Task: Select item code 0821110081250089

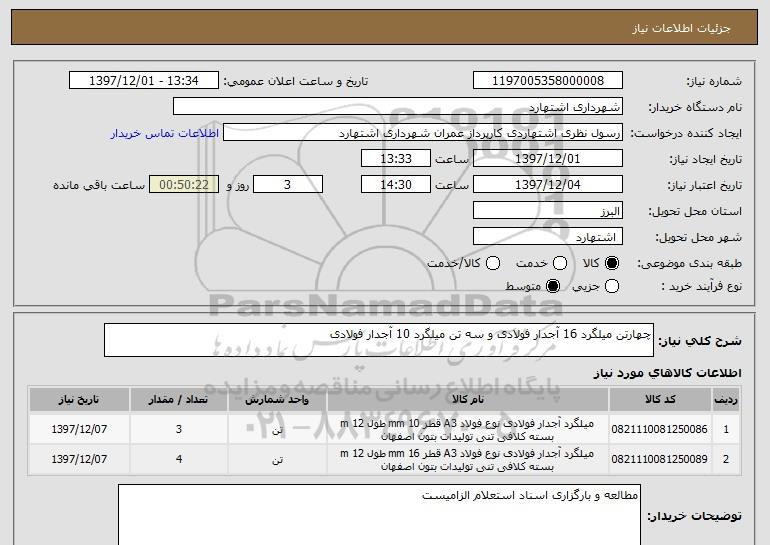Action: (660, 459)
